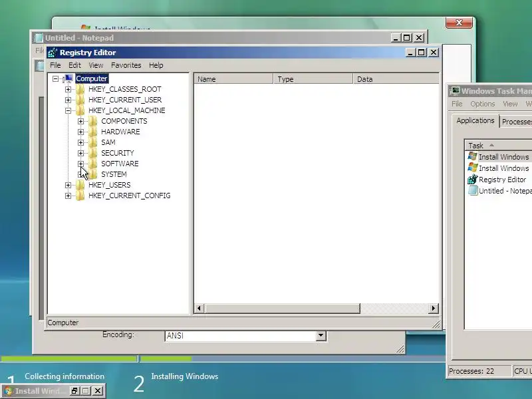Screen dimensions: 532x399
Task: Click first Install Windows task icon
Action: point(472,156)
